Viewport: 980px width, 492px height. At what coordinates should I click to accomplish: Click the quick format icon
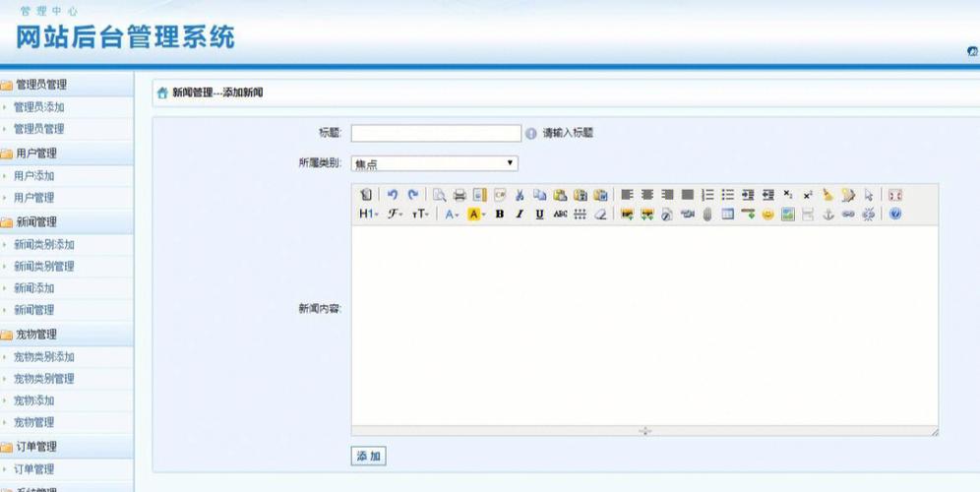[848, 195]
